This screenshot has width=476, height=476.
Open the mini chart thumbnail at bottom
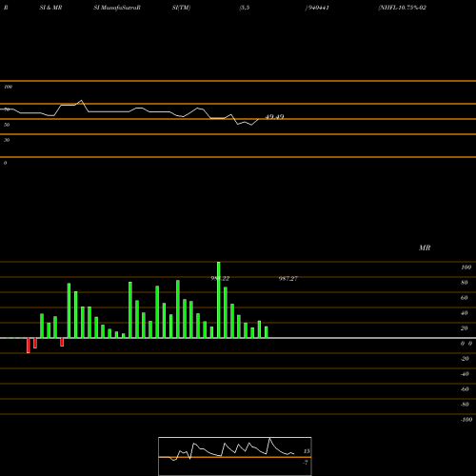tap(235, 456)
